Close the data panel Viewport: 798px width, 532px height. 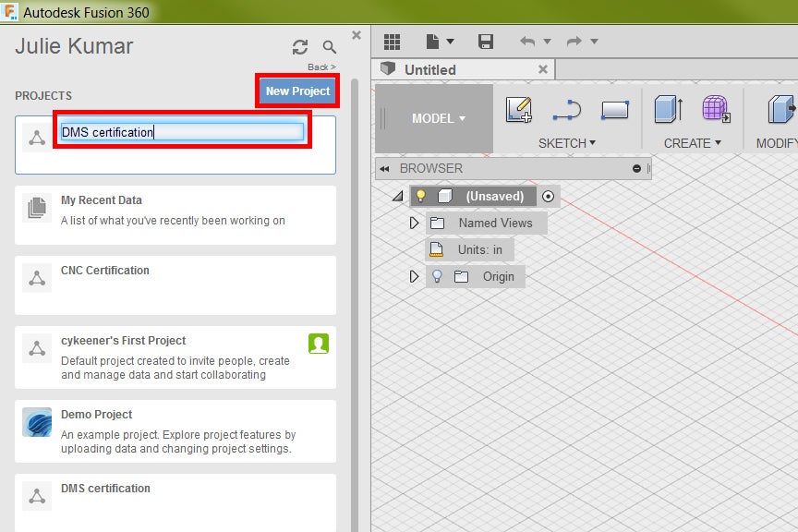click(357, 35)
